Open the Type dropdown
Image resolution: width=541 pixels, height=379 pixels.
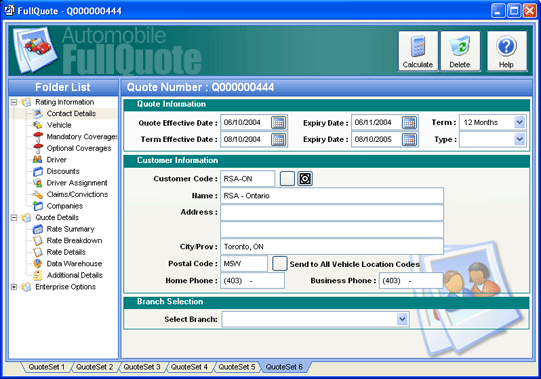coord(519,139)
